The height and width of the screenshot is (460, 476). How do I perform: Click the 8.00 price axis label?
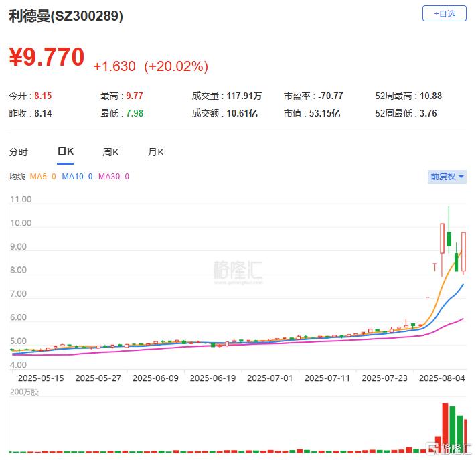click(x=19, y=271)
